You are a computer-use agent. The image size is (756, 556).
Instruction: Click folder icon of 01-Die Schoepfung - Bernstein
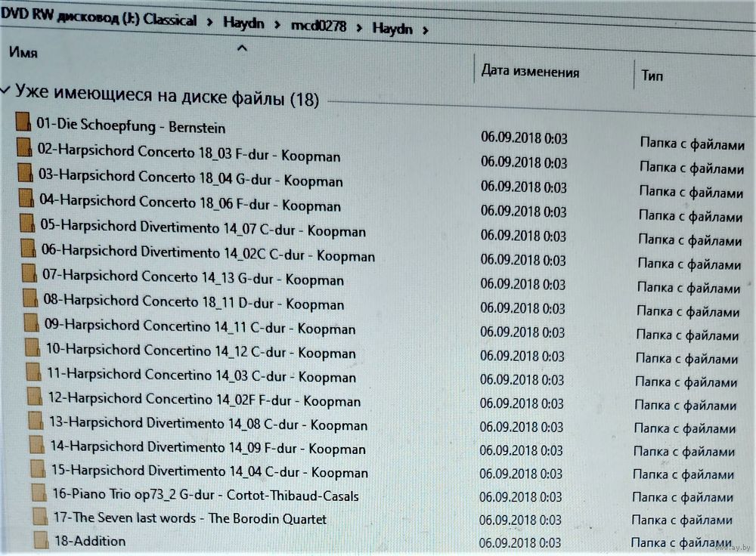pos(23,122)
